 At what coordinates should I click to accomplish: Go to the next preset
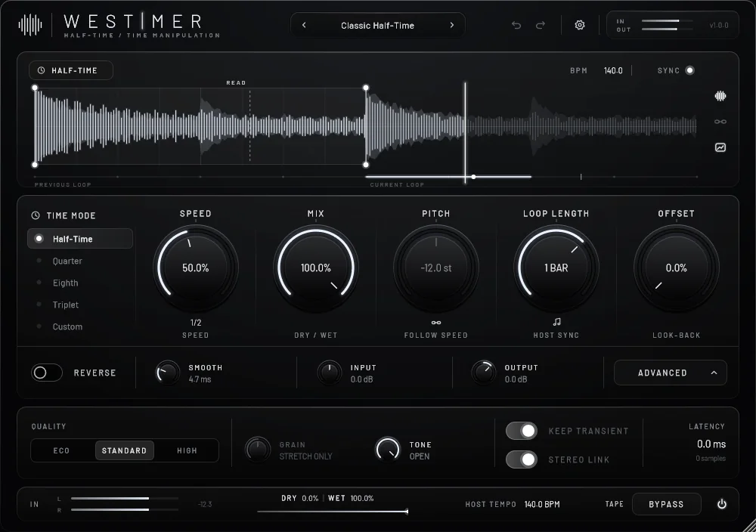452,25
